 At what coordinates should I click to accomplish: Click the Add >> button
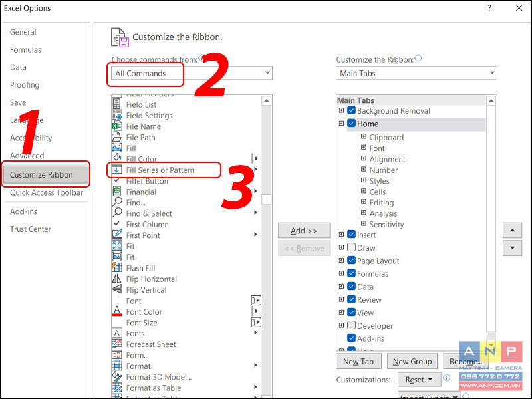pos(304,231)
